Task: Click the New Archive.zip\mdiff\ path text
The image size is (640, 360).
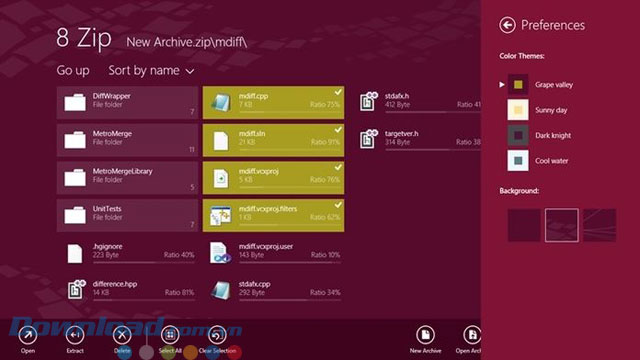Action: [187, 42]
